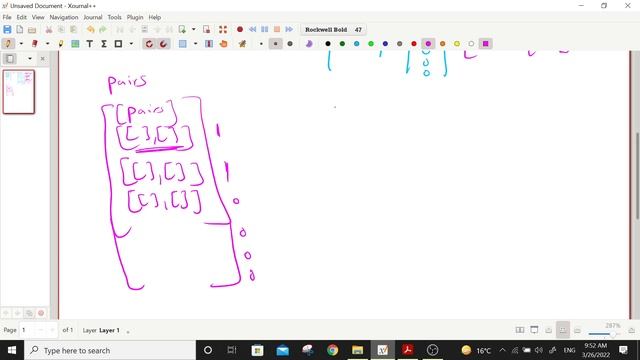The width and height of the screenshot is (640, 360).
Task: Open the View menu
Action: click(38, 17)
